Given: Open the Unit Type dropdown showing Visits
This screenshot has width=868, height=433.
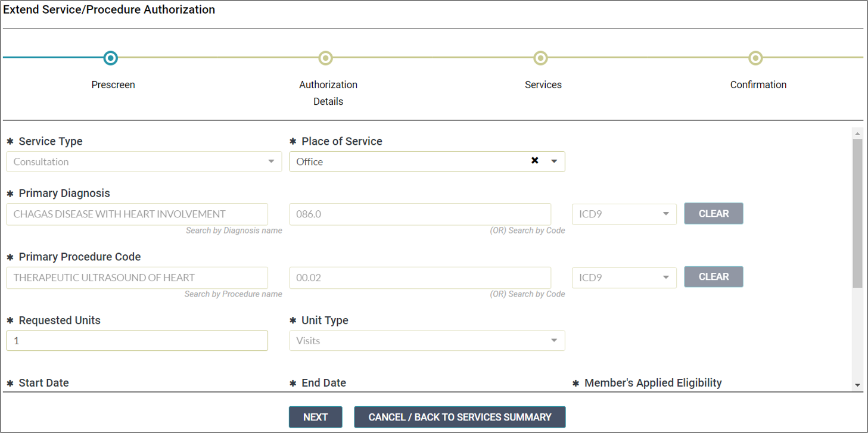Looking at the screenshot, I should [553, 340].
